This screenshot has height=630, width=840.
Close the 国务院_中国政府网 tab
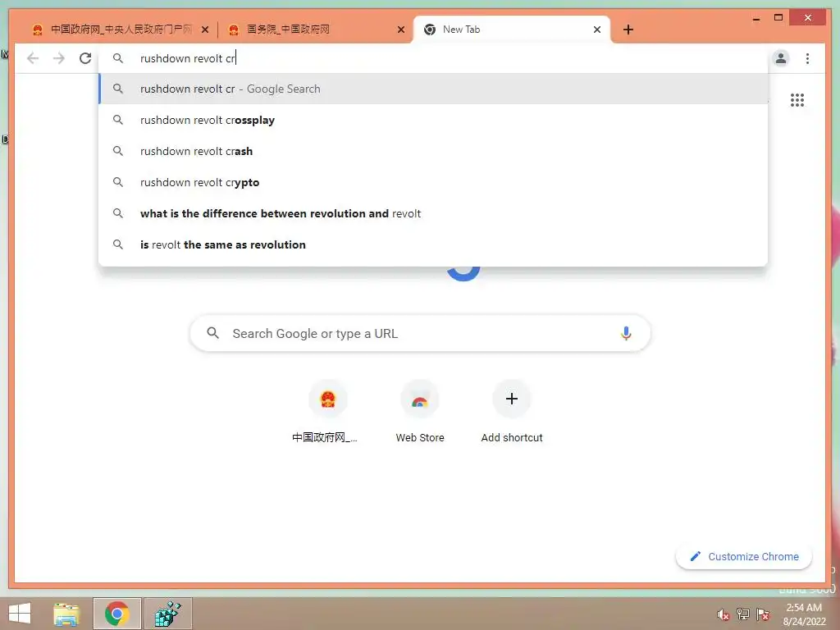click(400, 30)
